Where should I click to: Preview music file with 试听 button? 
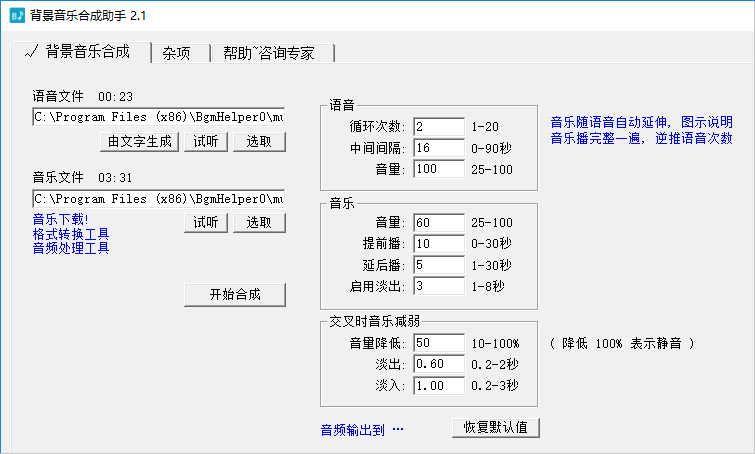(x=206, y=222)
